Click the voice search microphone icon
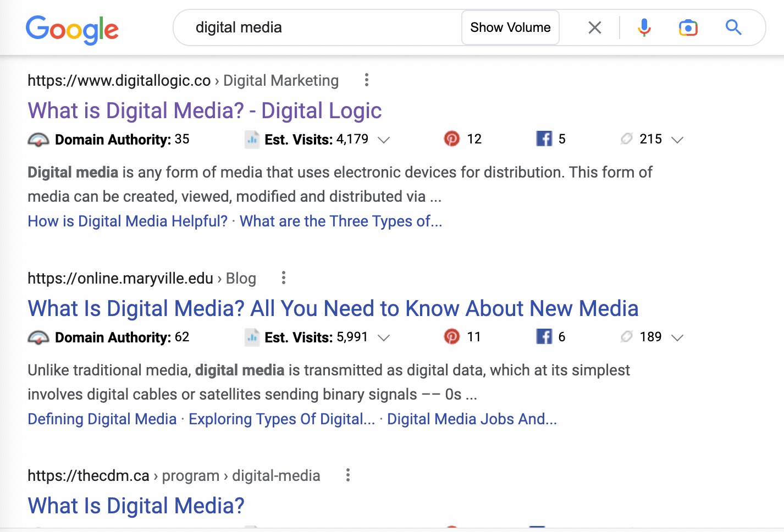The width and height of the screenshot is (784, 532). (643, 27)
